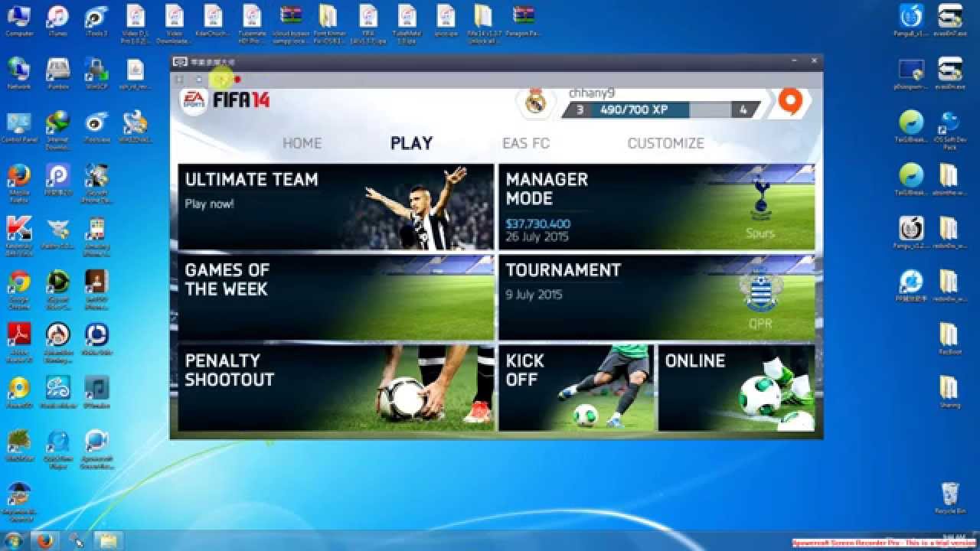Open Manager Mode with Spurs
The width and height of the screenshot is (980, 551).
coord(656,207)
